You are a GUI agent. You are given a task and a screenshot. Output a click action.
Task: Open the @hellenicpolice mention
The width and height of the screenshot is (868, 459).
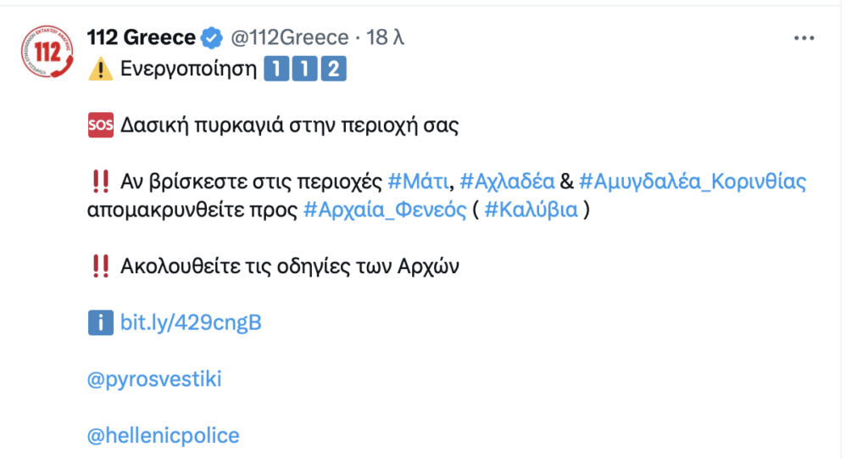[x=164, y=436]
